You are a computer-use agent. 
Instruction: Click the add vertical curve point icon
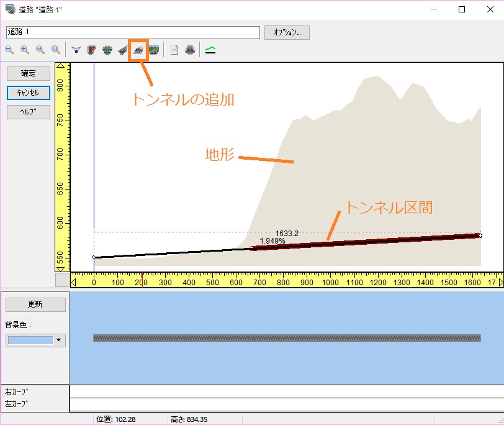(x=76, y=50)
